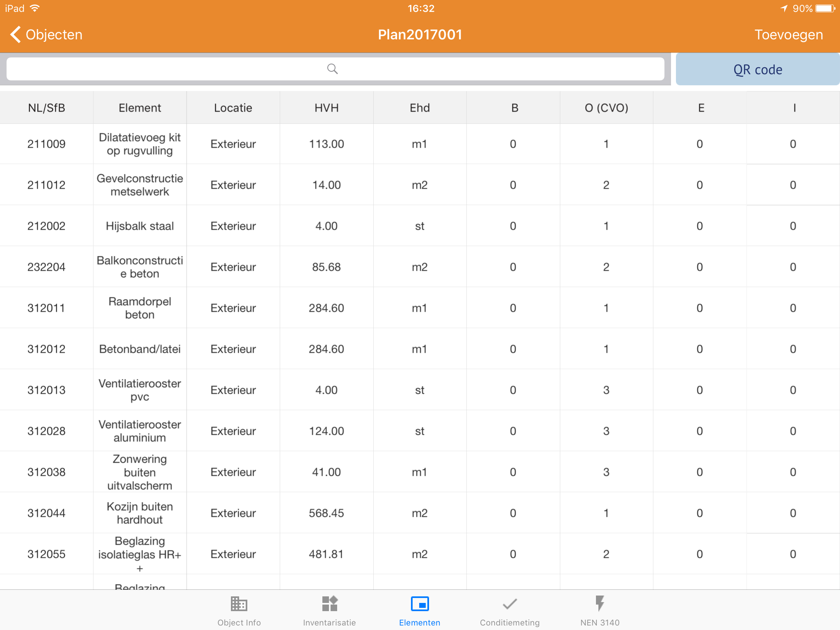Tap the 113.00 HVH value
Screen dimensions: 840x630
326,144
